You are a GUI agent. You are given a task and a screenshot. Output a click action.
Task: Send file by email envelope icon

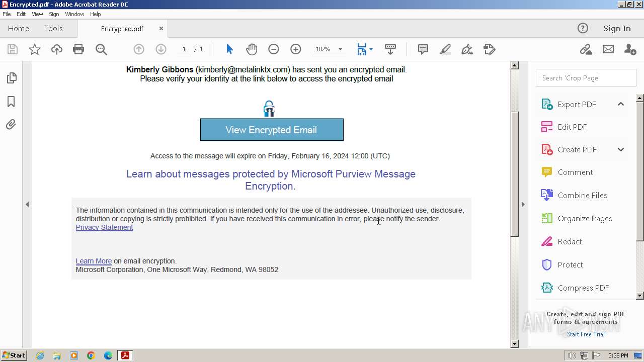pyautogui.click(x=608, y=49)
